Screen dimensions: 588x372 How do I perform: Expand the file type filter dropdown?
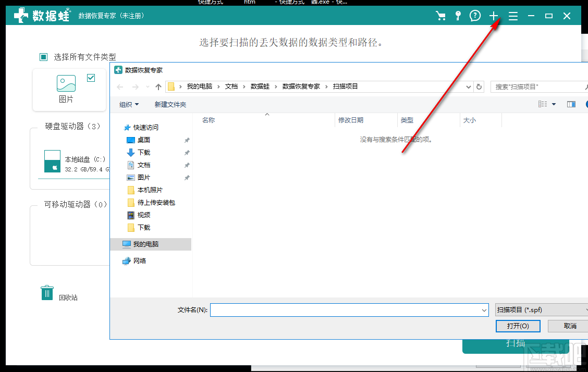click(x=541, y=310)
